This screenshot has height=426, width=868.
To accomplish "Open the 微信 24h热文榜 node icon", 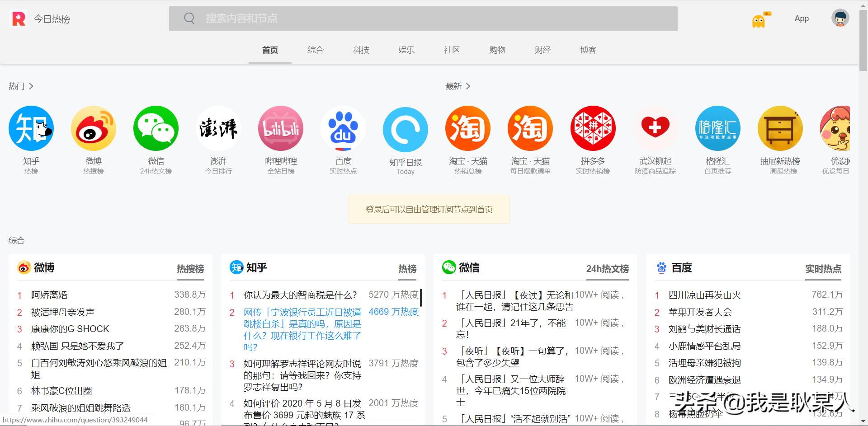I will coord(156,128).
